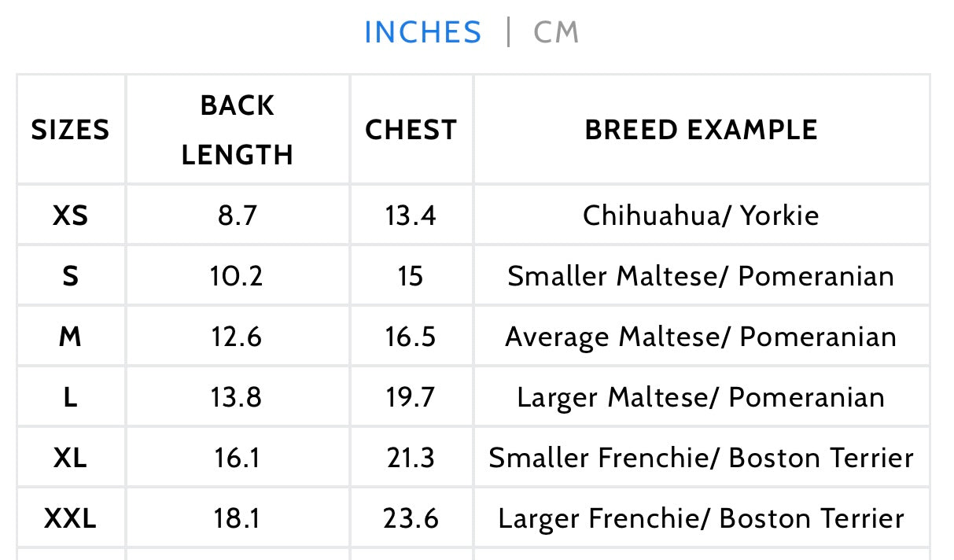Select the S size row label
954x560 pixels.
pyautogui.click(x=70, y=276)
